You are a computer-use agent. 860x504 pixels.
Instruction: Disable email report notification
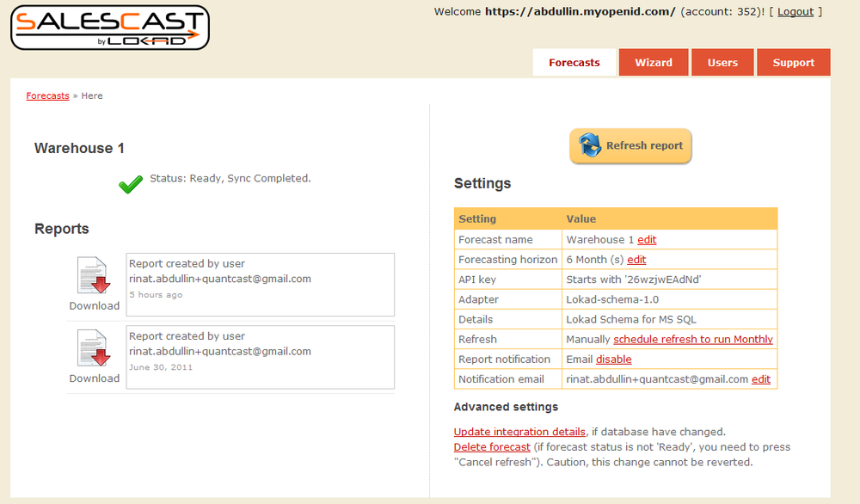point(613,360)
